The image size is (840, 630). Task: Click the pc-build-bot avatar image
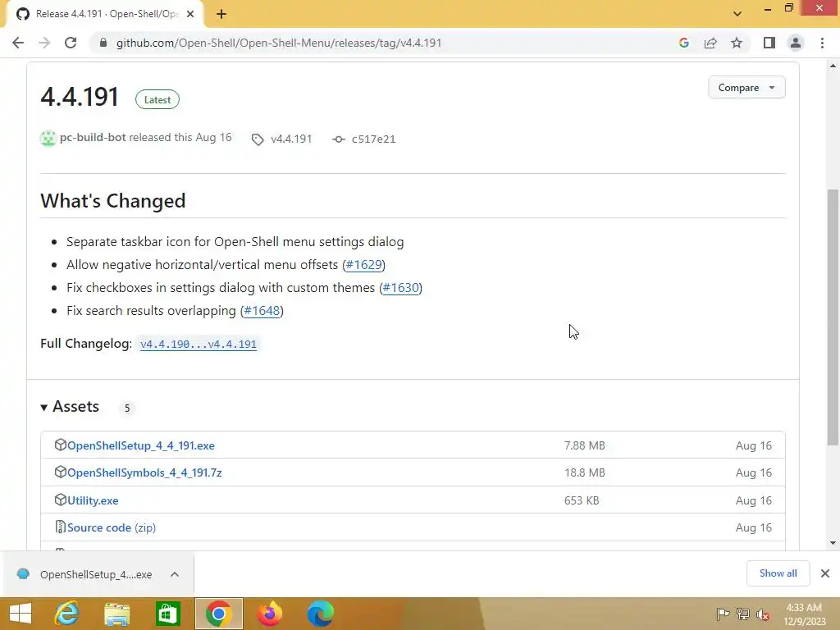(48, 138)
